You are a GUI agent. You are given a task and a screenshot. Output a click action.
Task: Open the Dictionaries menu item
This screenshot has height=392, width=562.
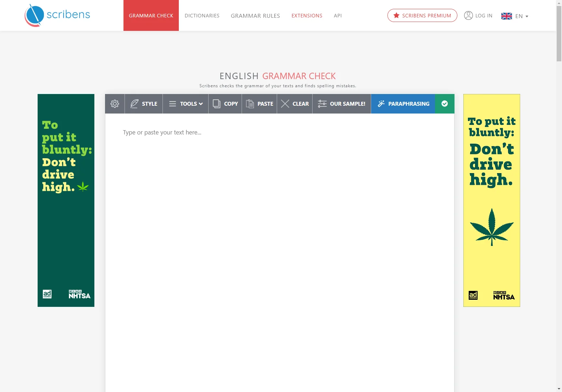pos(202,16)
